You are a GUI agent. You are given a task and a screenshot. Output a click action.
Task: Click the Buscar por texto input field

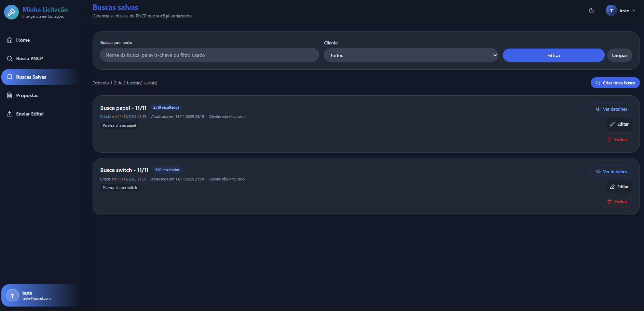point(209,55)
